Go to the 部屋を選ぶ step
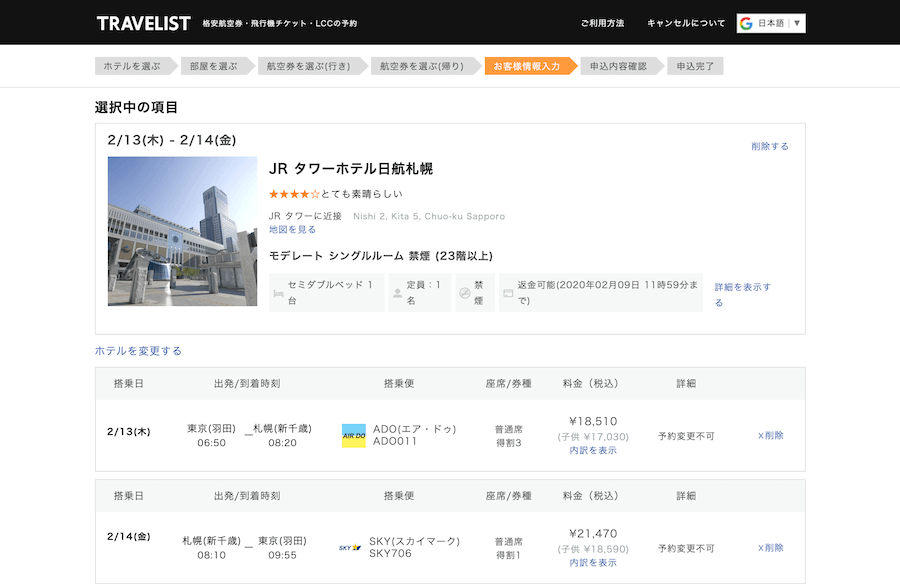The height and width of the screenshot is (584, 900). tap(218, 66)
